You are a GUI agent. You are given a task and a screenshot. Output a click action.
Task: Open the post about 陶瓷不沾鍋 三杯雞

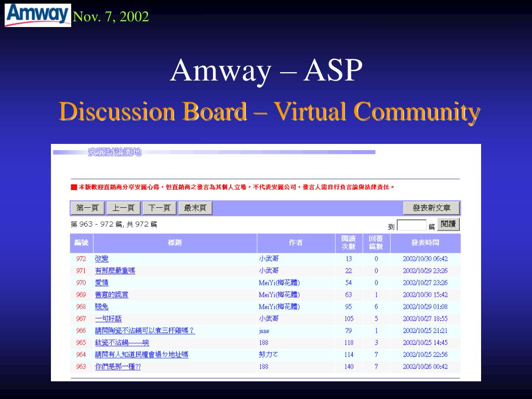pos(145,330)
